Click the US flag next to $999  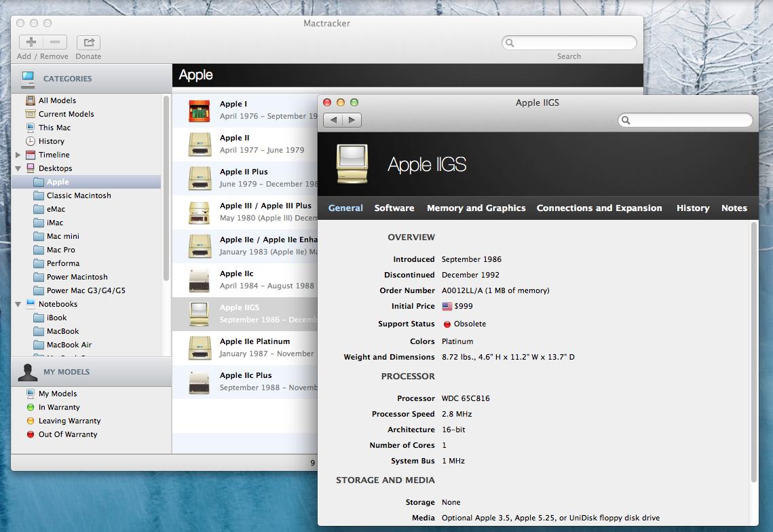[447, 306]
